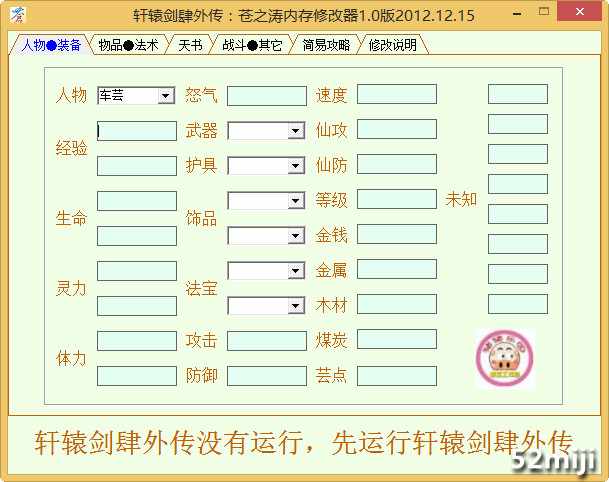Open the 修改说明 tab
This screenshot has width=609, height=482.
click(393, 45)
